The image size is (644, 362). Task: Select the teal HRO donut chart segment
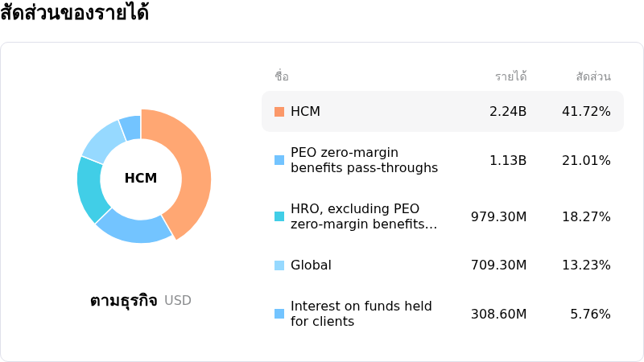click(x=90, y=190)
